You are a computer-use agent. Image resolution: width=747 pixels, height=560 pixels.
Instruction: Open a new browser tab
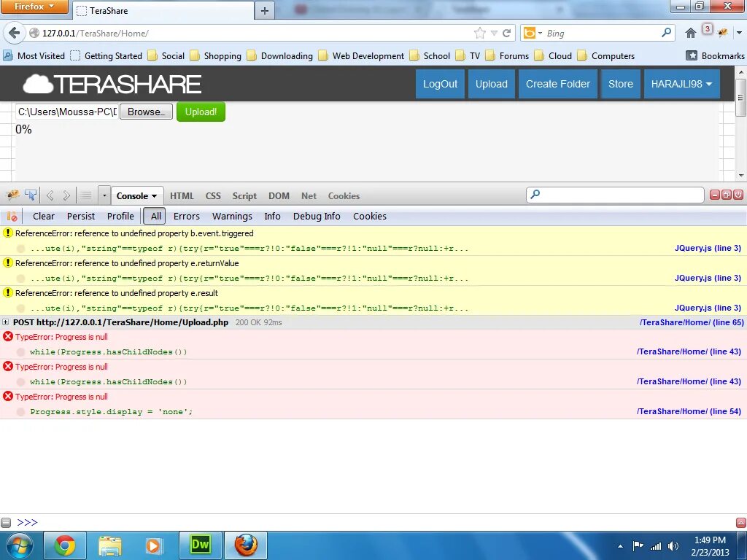pyautogui.click(x=265, y=10)
